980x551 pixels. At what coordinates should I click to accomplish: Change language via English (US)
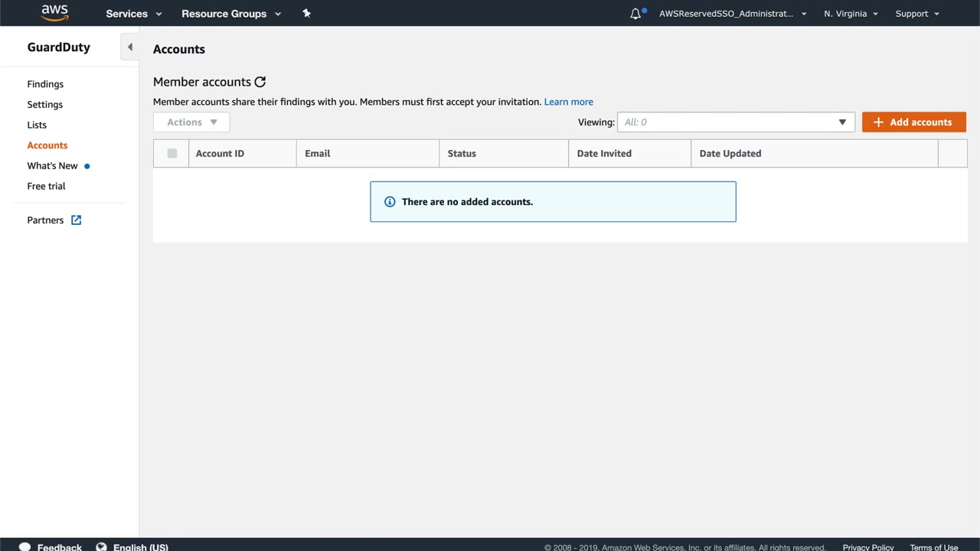click(141, 547)
